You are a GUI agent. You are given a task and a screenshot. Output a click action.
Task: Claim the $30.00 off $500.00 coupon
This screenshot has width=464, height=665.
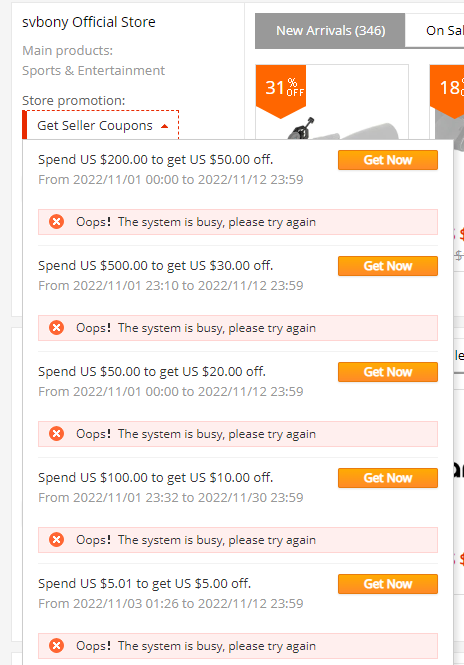[x=388, y=266]
